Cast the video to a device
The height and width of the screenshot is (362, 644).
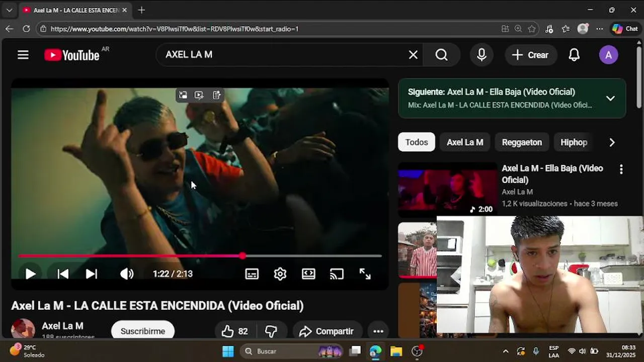337,274
